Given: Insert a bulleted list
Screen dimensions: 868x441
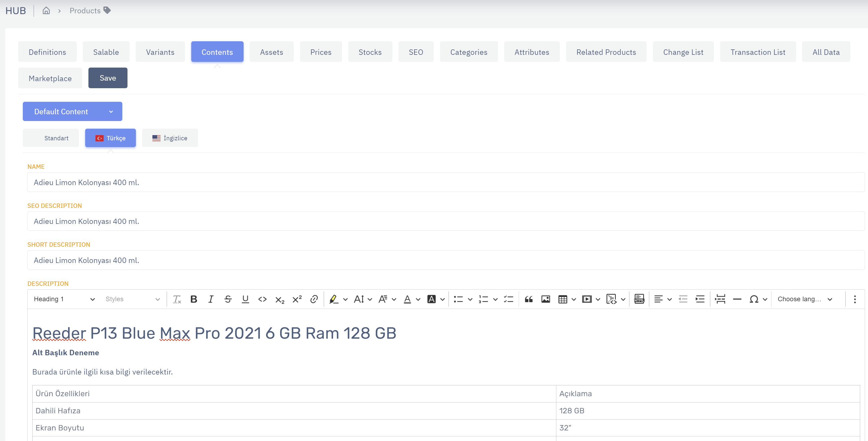Looking at the screenshot, I should [x=458, y=299].
